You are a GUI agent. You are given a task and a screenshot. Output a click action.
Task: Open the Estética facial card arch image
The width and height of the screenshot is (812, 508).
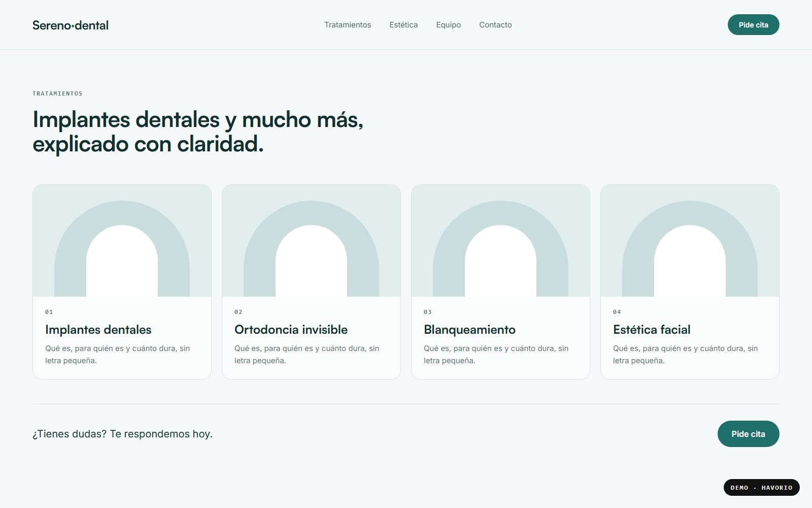(x=690, y=241)
